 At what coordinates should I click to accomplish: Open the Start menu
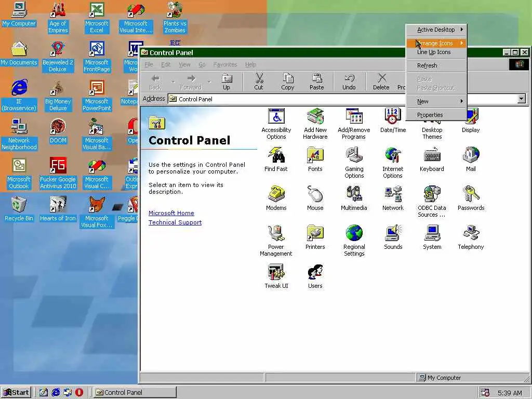click(16, 392)
